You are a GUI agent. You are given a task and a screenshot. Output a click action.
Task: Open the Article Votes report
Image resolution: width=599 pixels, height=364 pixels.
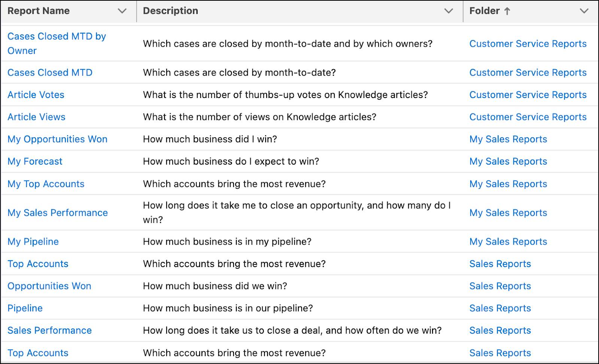(36, 95)
